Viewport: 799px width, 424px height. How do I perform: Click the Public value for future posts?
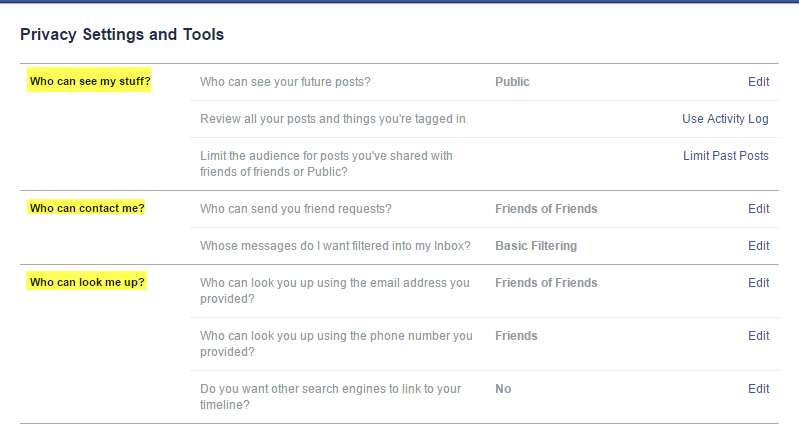coord(512,82)
